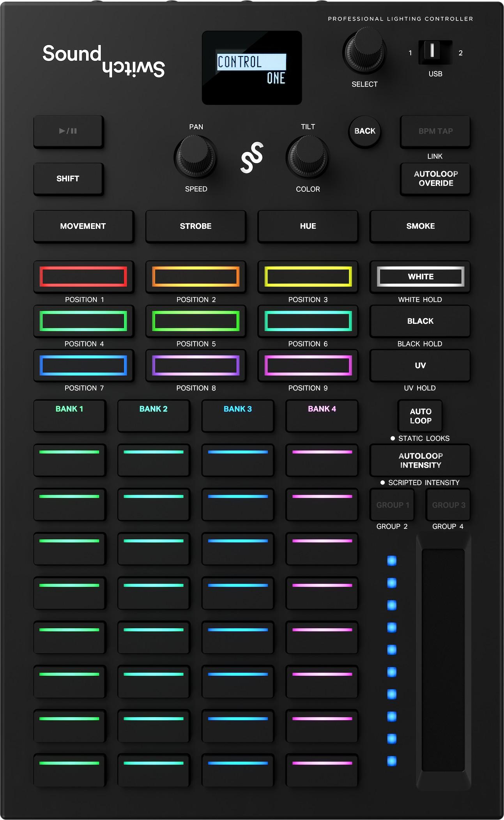Toggle AUTOLOOP INTENSITY button
Viewport: 504px width, 820px height.
point(420,460)
